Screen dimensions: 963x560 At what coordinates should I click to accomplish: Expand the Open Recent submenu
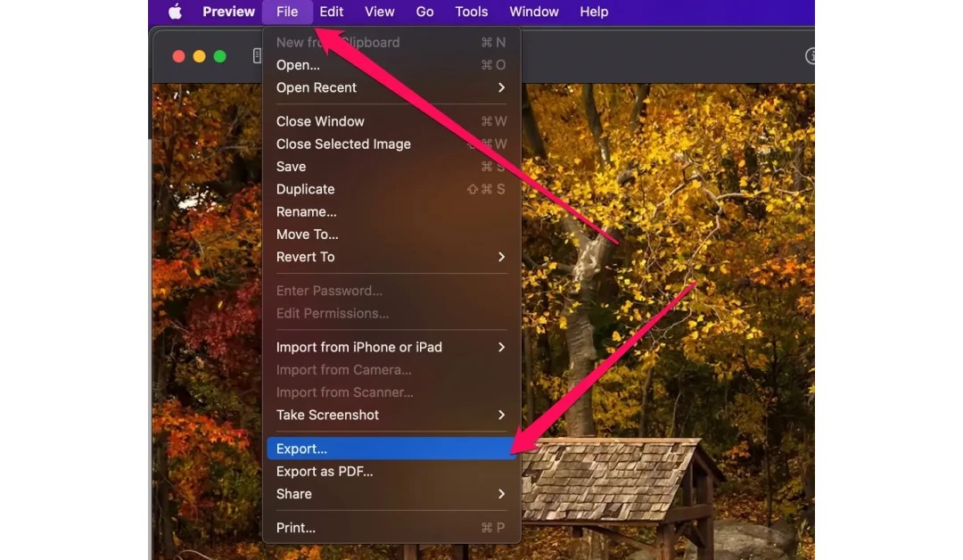317,87
